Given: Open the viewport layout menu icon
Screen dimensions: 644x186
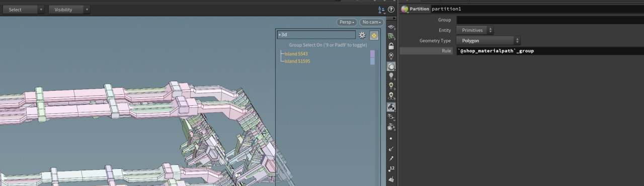Looking at the screenshot, I should [x=381, y=10].
